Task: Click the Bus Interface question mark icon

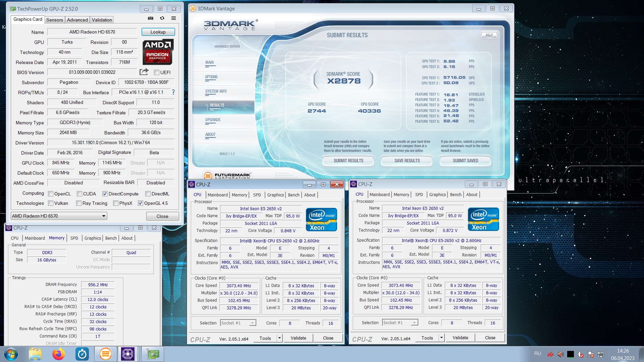Action: coord(173,92)
